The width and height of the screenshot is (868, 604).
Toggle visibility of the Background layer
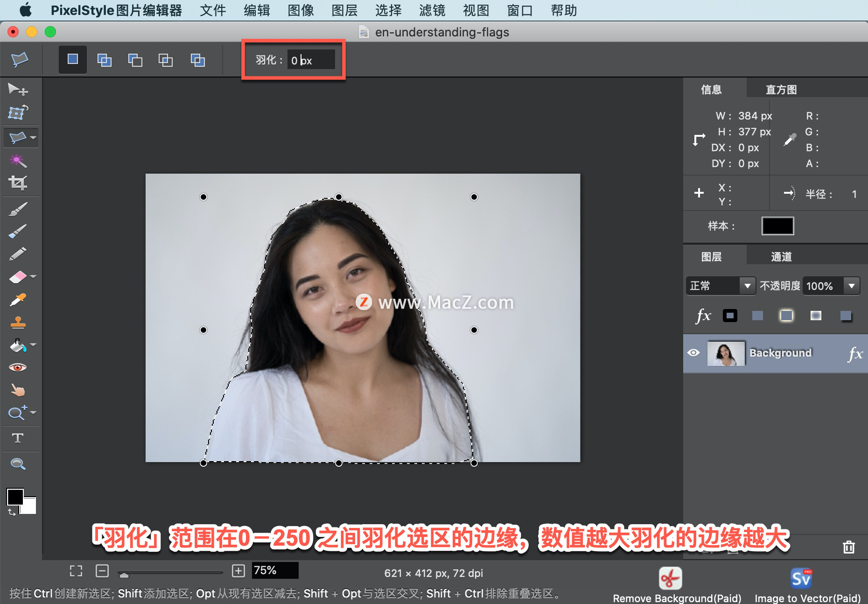(x=694, y=353)
